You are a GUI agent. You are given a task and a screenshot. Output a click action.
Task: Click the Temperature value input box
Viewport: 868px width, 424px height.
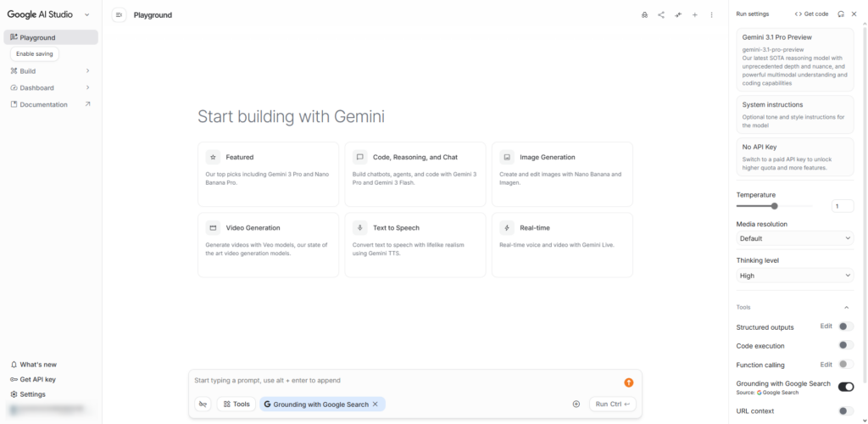pyautogui.click(x=843, y=206)
